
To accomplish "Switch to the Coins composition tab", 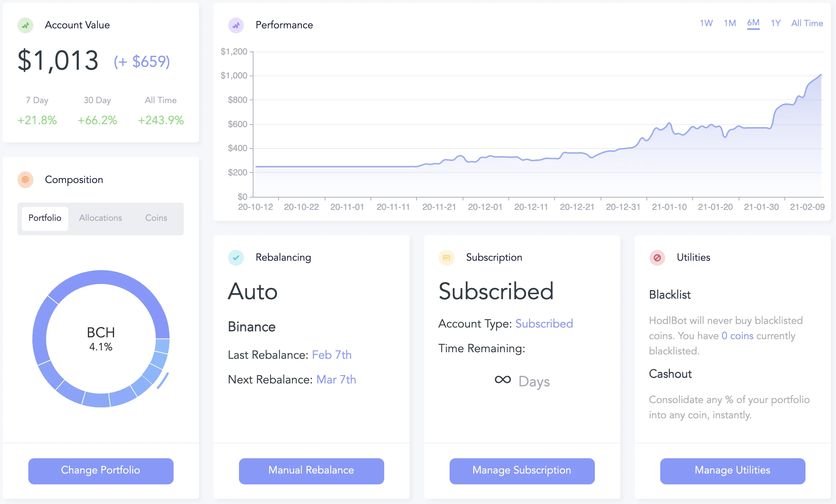I will (156, 218).
